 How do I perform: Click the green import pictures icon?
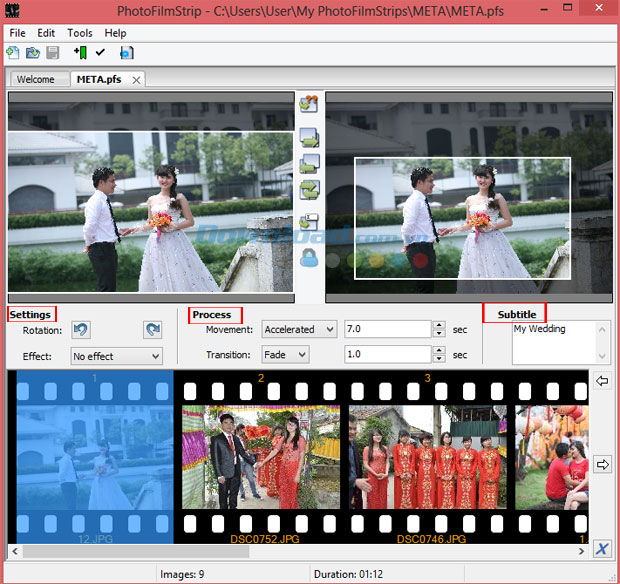pyautogui.click(x=80, y=52)
